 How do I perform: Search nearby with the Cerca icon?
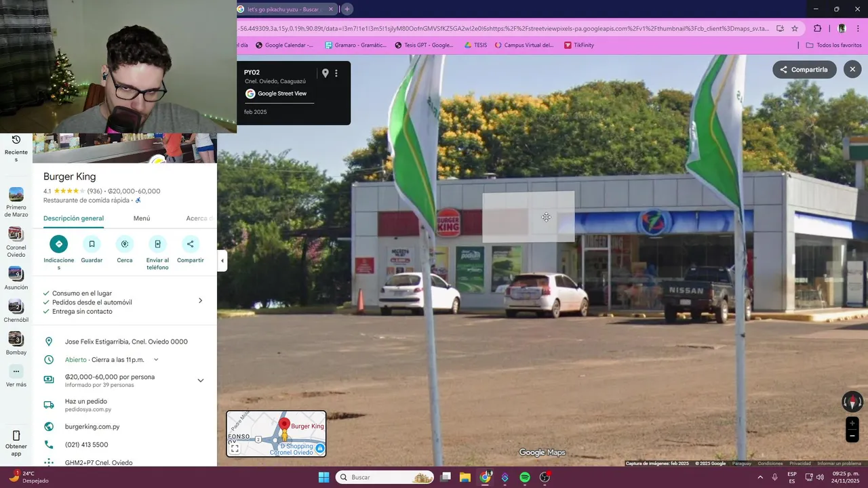pos(125,244)
